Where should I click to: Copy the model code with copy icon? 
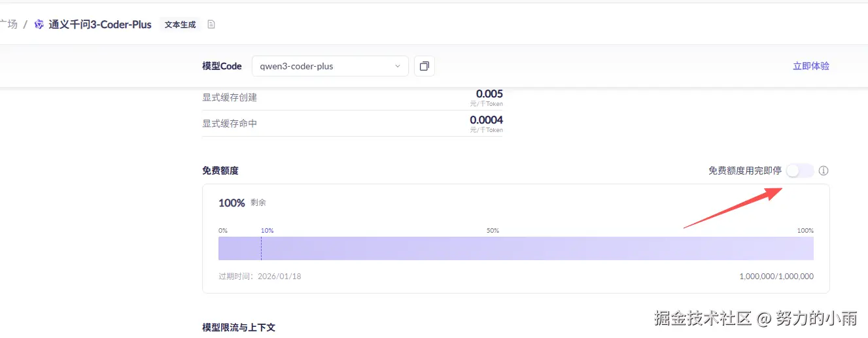point(425,66)
